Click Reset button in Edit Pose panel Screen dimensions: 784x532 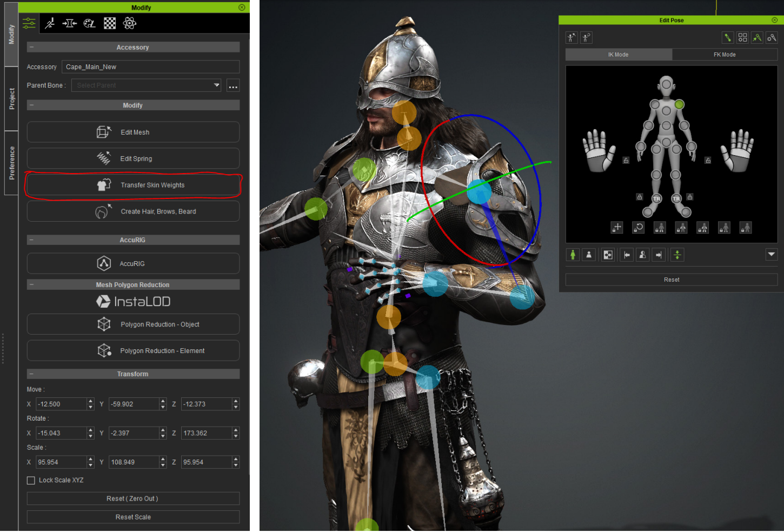click(672, 280)
